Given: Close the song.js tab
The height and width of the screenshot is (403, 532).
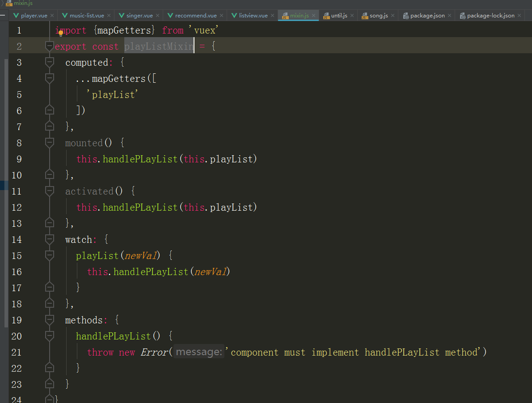Looking at the screenshot, I should [393, 16].
